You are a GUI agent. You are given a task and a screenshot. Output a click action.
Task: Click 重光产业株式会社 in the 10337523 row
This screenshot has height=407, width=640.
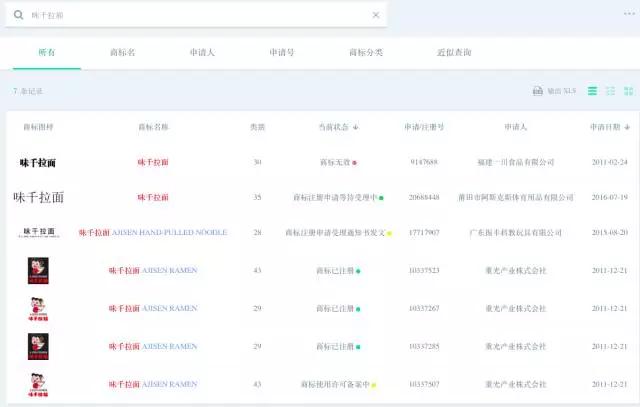(x=516, y=270)
